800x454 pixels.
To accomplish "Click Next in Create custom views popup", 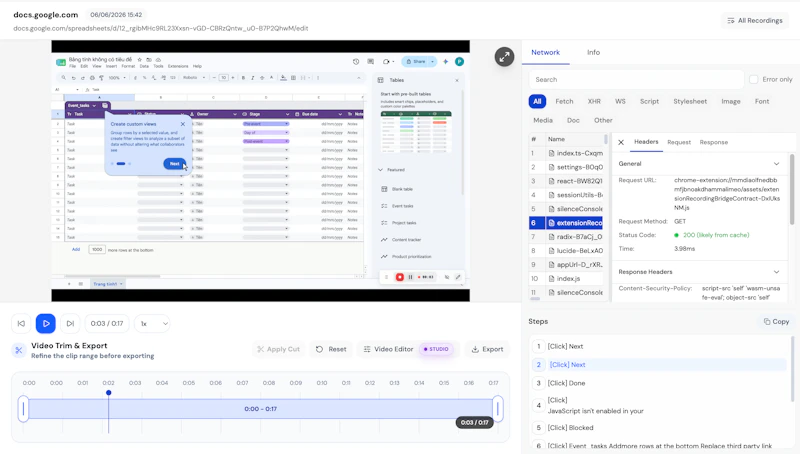I will tap(174, 164).
